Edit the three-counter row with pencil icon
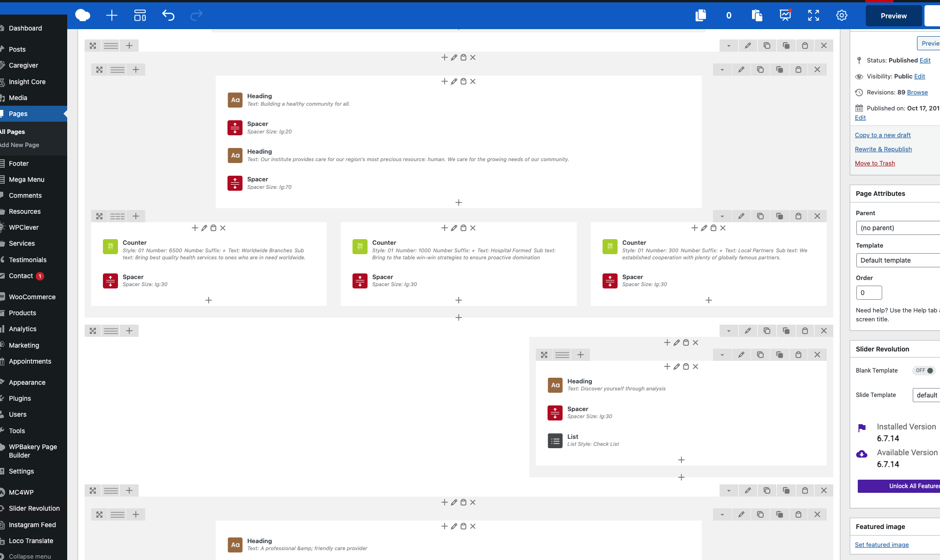 point(741,216)
